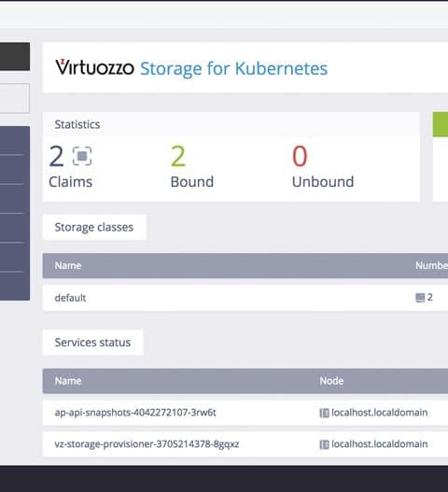Image resolution: width=448 pixels, height=492 pixels.
Task: Click first localhost.localdomain node link
Action: pyautogui.click(x=379, y=413)
